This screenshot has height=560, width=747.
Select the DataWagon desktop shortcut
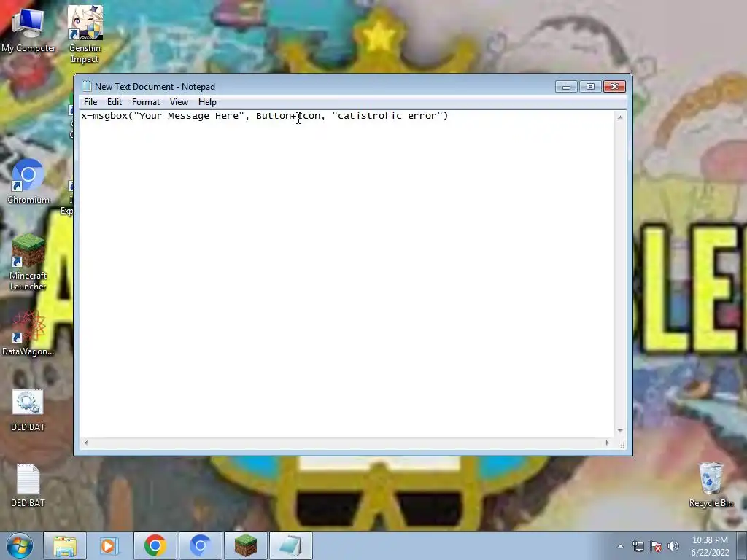28,333
